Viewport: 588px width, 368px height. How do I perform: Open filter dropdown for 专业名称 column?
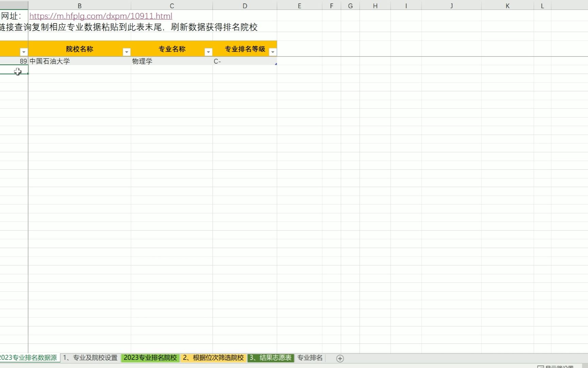click(209, 52)
